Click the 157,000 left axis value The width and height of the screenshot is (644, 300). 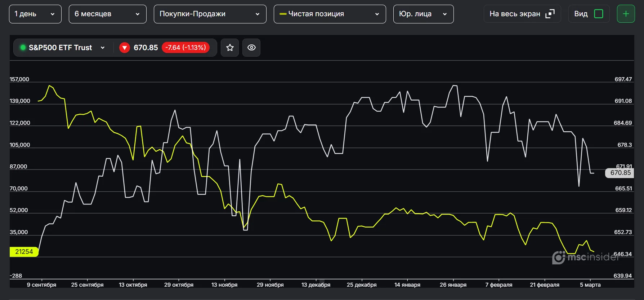point(19,79)
